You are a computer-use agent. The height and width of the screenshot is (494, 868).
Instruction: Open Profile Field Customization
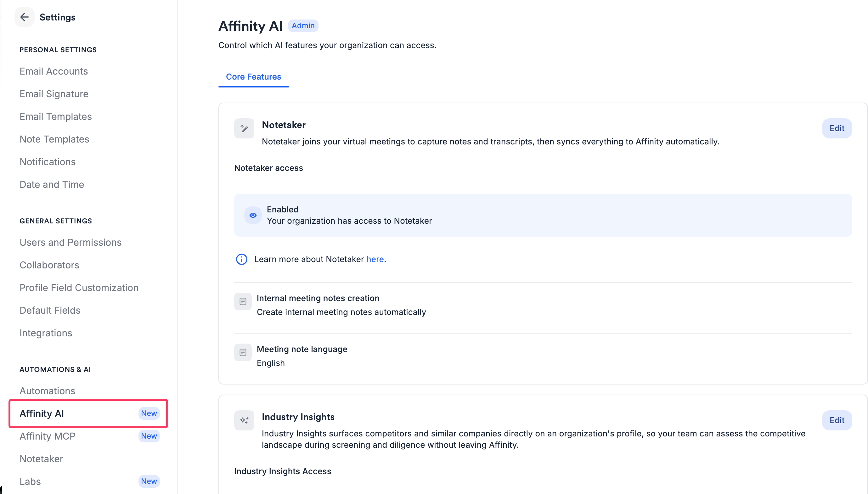click(x=79, y=288)
